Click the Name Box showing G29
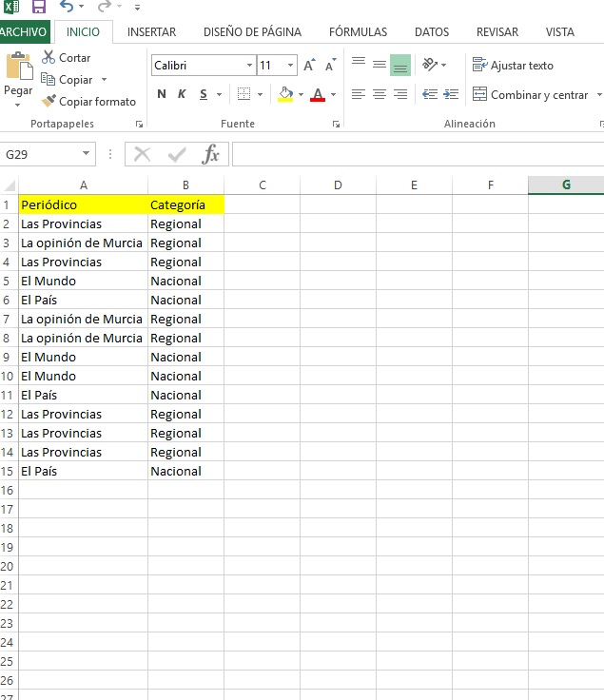 [41, 154]
